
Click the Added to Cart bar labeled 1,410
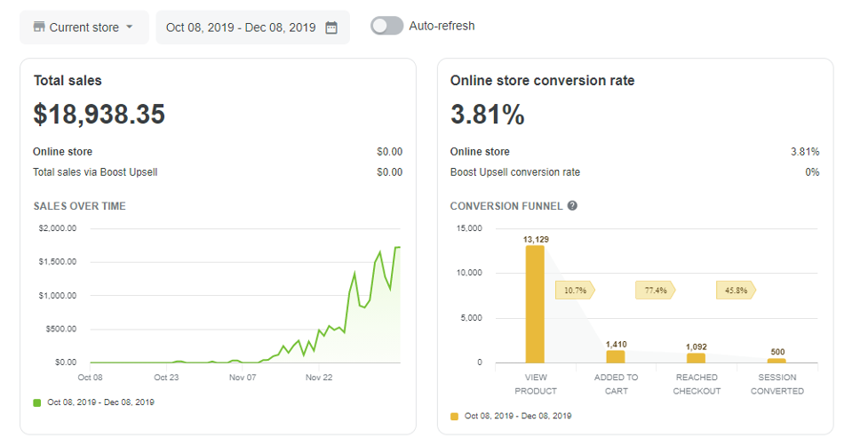point(616,356)
